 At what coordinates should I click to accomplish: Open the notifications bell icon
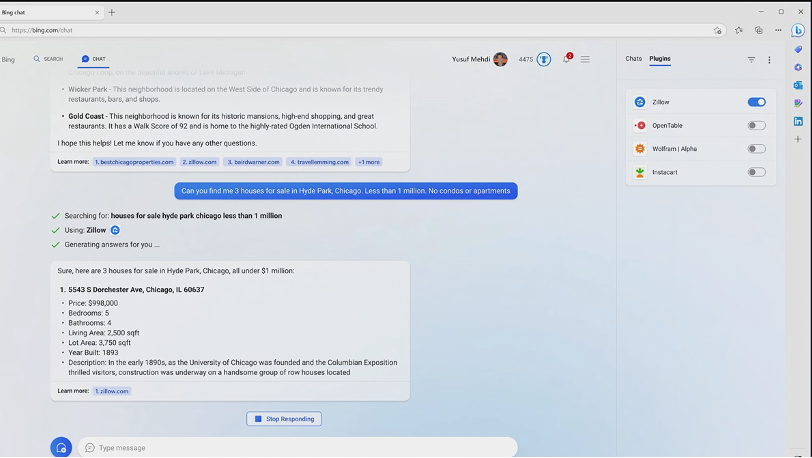(x=566, y=59)
